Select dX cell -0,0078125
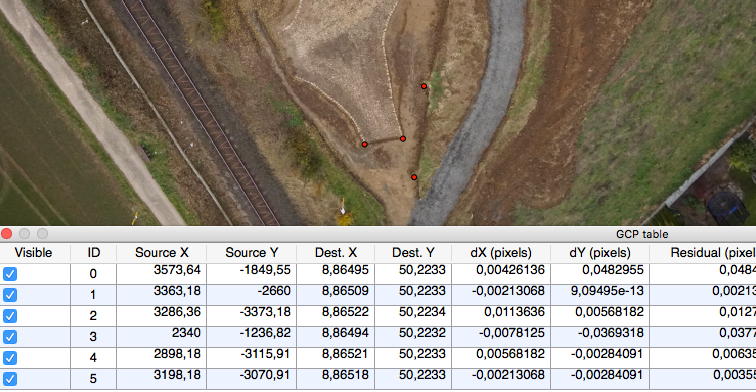The image size is (756, 392). click(x=501, y=337)
